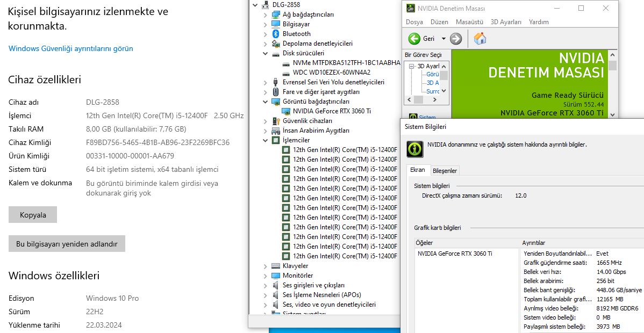Select the Ekran tab
Screen dimensions: 644x333
tap(417, 170)
